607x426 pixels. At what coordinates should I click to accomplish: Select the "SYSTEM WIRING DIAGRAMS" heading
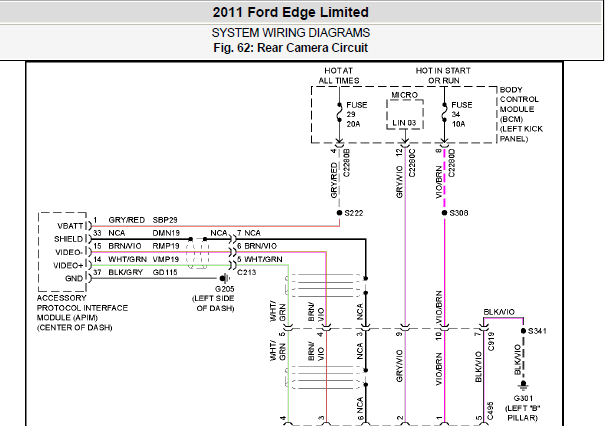[x=291, y=33]
